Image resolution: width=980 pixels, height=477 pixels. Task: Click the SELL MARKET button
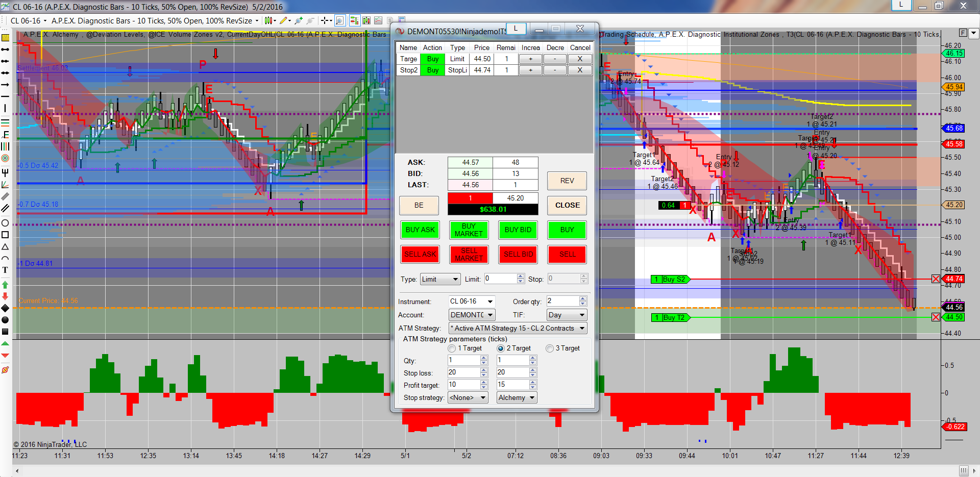click(469, 255)
